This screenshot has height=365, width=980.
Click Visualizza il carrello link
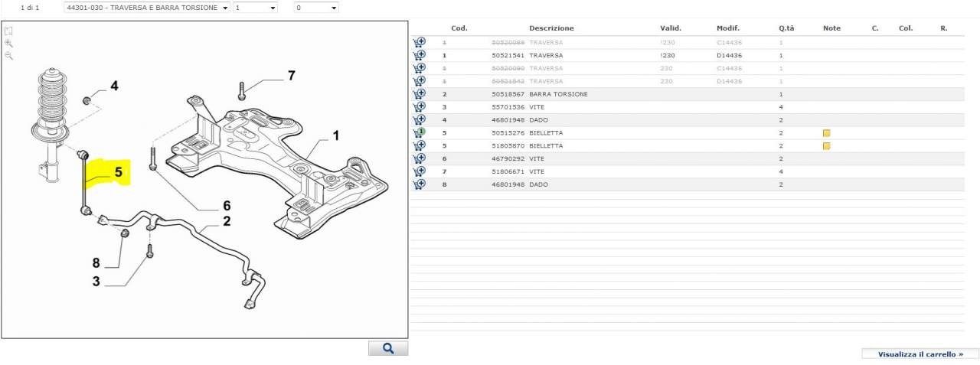point(920,354)
